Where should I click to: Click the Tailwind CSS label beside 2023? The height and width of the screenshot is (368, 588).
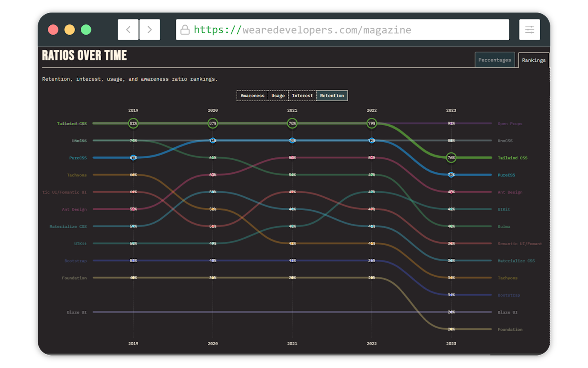pyautogui.click(x=512, y=158)
